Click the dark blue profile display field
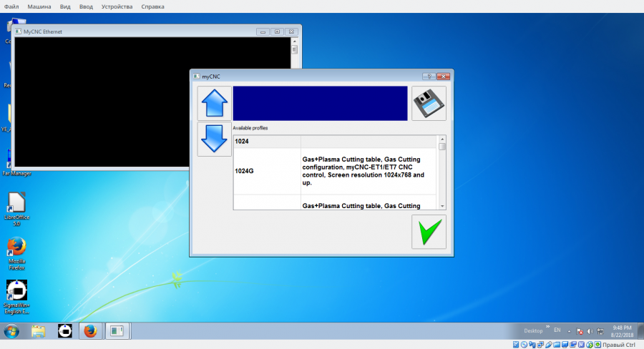The image size is (644, 349). tap(320, 104)
